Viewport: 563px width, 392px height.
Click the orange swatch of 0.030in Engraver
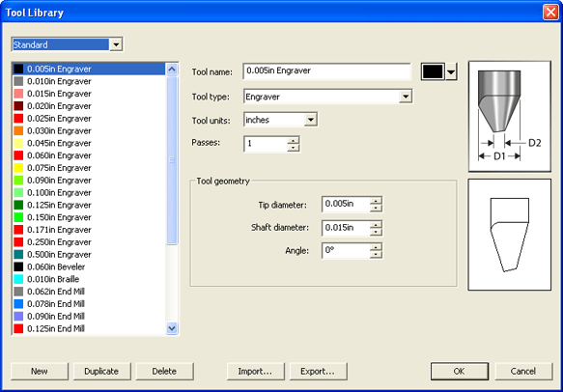point(18,130)
